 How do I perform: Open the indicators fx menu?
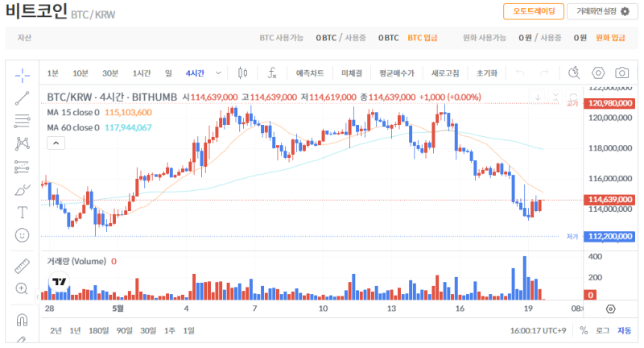click(272, 73)
